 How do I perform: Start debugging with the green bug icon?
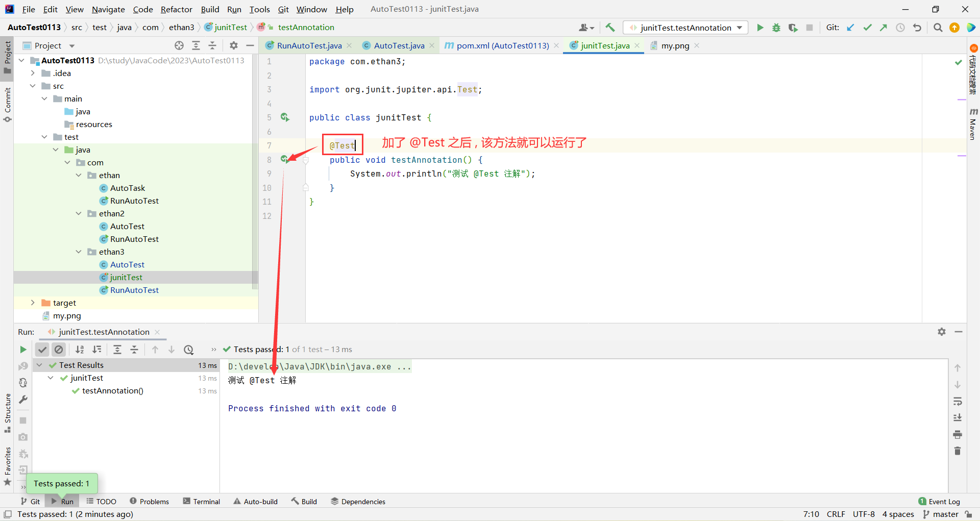(x=776, y=28)
